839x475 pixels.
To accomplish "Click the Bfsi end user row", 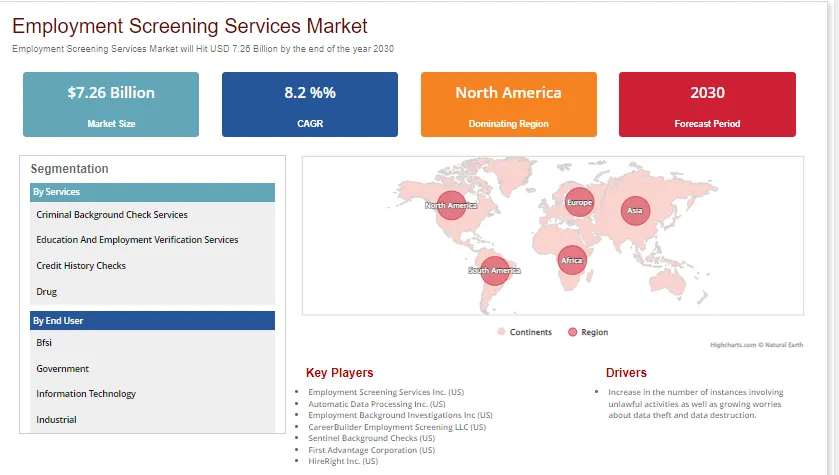I will (152, 343).
